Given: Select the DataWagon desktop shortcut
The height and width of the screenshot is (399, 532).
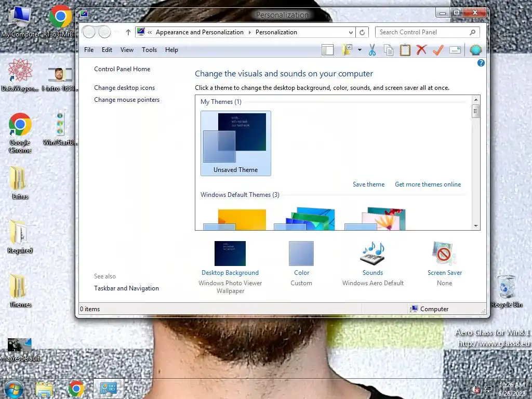Looking at the screenshot, I should (x=20, y=75).
